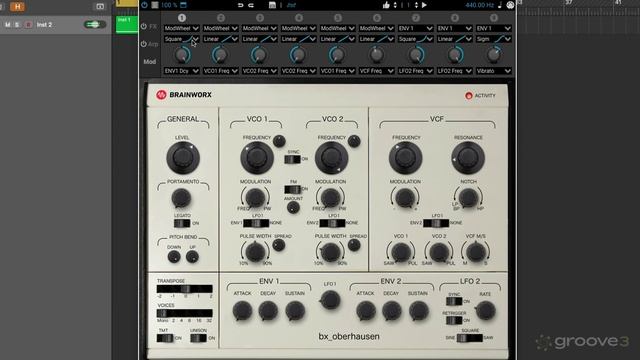
Task: Click the save preset floppy icon
Action: click(272, 5)
